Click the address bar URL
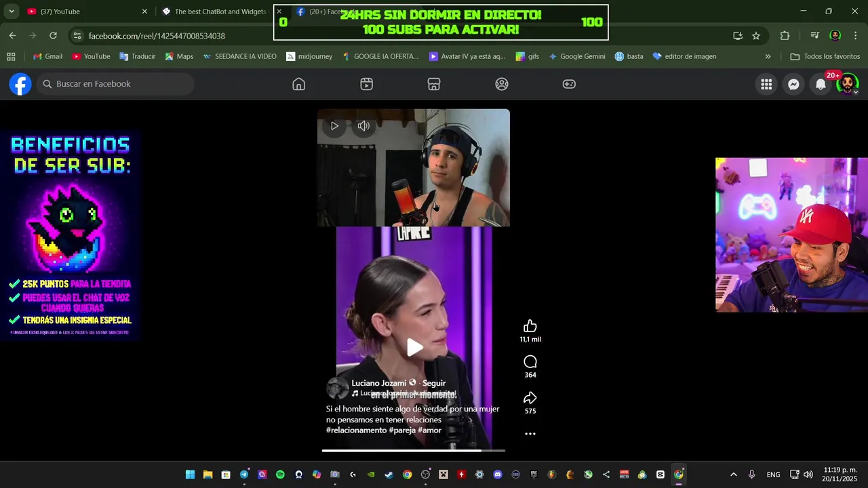The image size is (868, 488). pyautogui.click(x=157, y=36)
